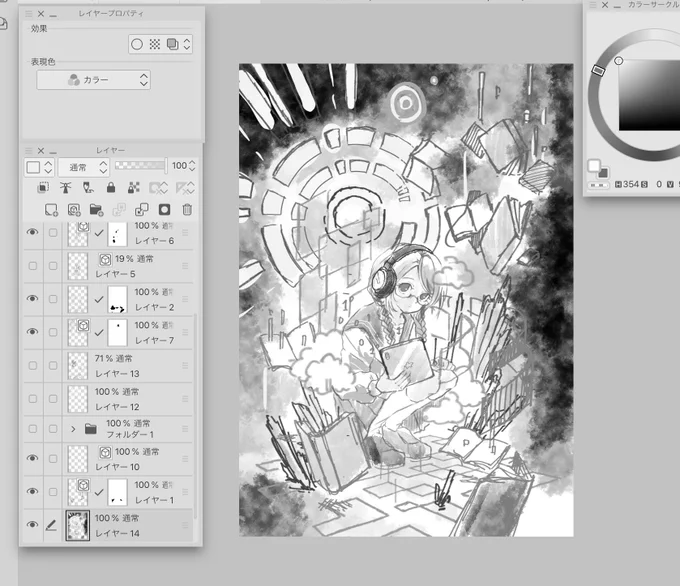Click HSV H value 354 label
Viewport: 680px width, 586px height.
(x=631, y=184)
